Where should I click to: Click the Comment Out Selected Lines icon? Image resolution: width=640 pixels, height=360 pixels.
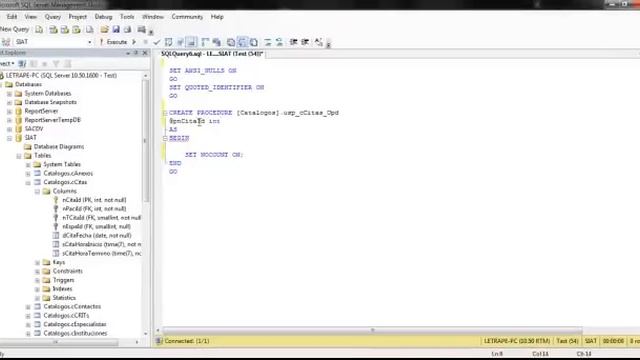pos(268,42)
